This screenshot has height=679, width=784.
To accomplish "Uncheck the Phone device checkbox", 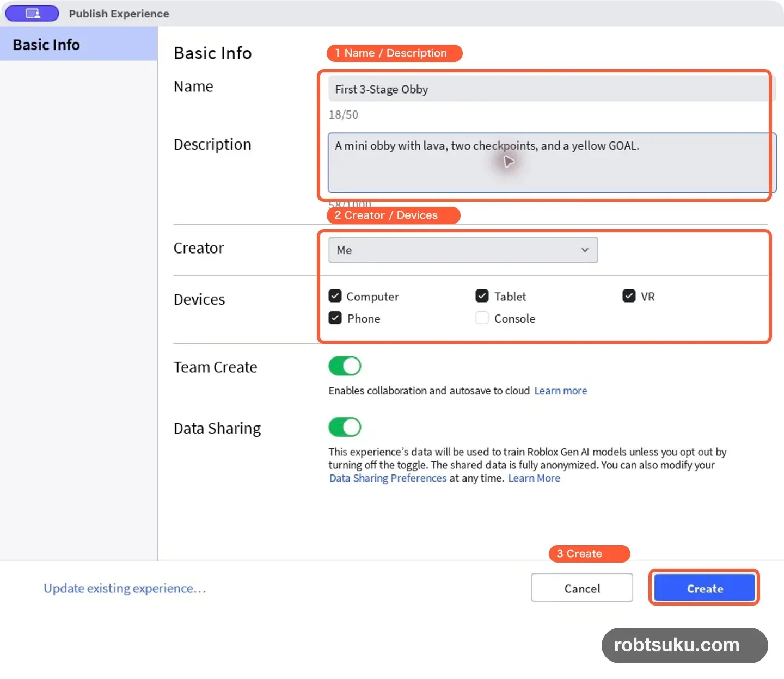I will [335, 318].
